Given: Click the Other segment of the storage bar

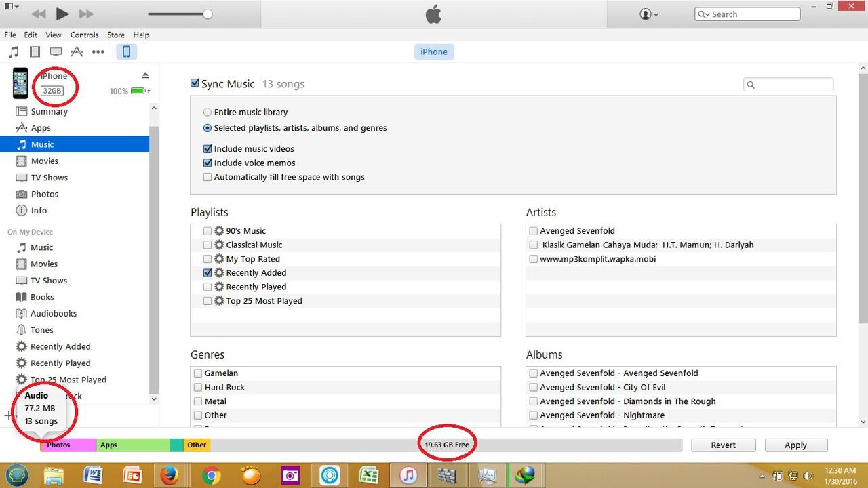Looking at the screenshot, I should (x=197, y=445).
